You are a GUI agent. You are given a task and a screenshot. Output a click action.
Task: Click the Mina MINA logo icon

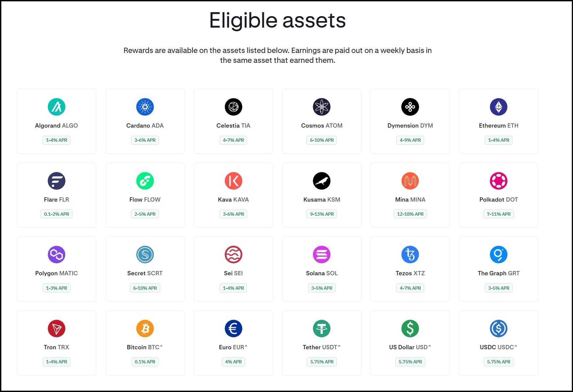point(410,181)
